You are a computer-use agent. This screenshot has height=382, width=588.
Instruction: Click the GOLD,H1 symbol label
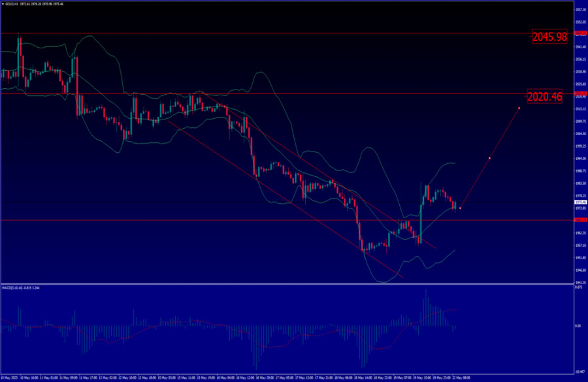[x=12, y=4]
